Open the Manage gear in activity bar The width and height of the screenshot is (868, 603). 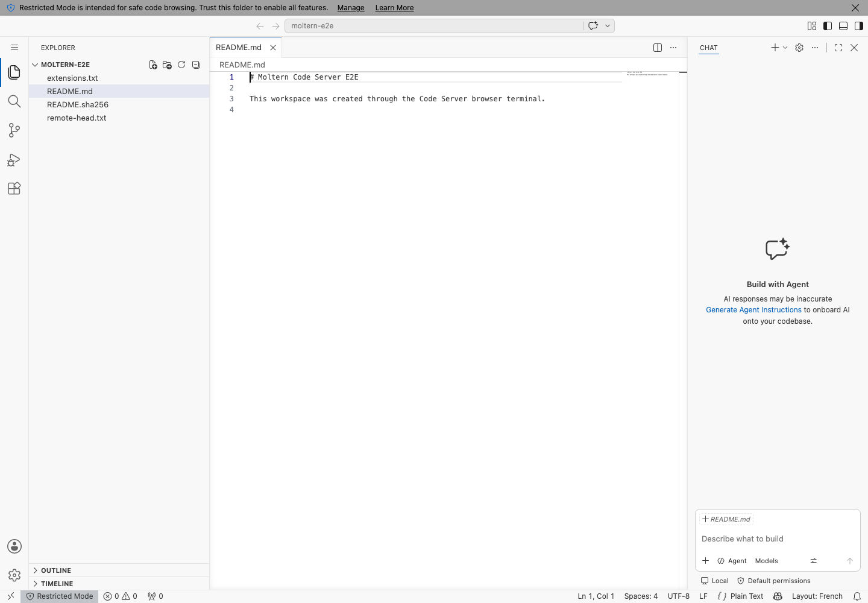14,575
